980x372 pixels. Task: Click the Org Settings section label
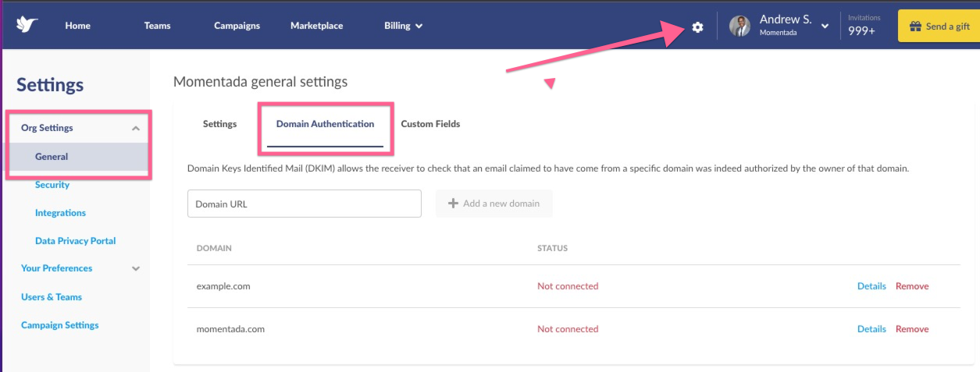tap(47, 128)
